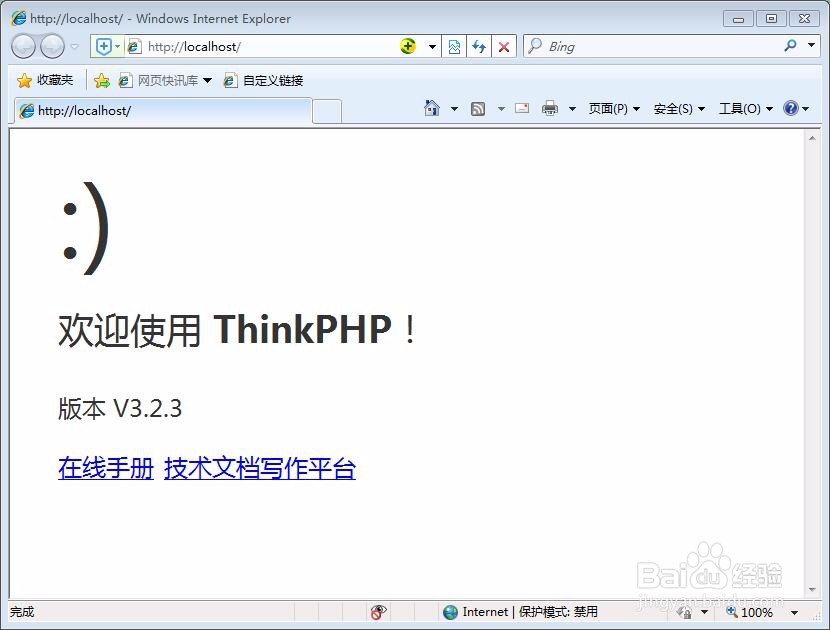Viewport: 830px width, 630px height.
Task: Expand the address bar URL history dropdown
Action: pyautogui.click(x=429, y=46)
